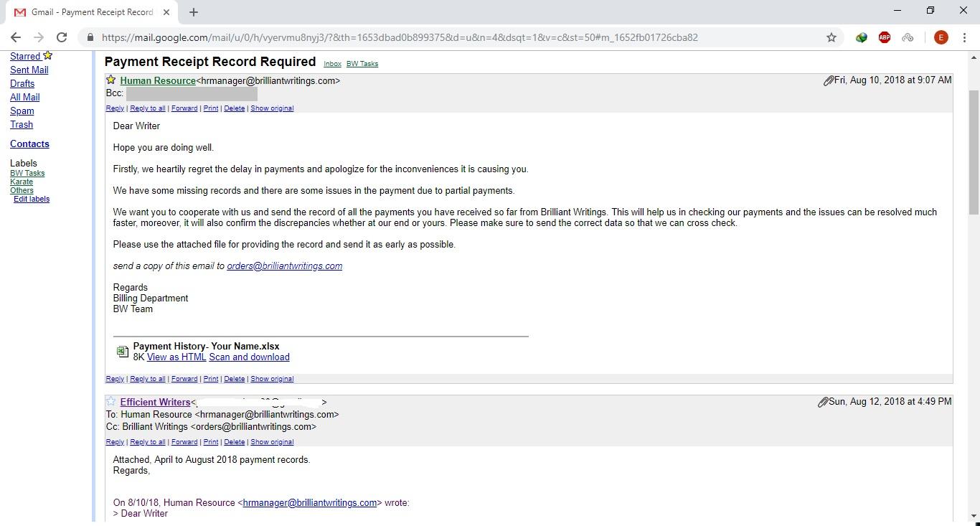Click Reply below the attachment

pyautogui.click(x=115, y=379)
